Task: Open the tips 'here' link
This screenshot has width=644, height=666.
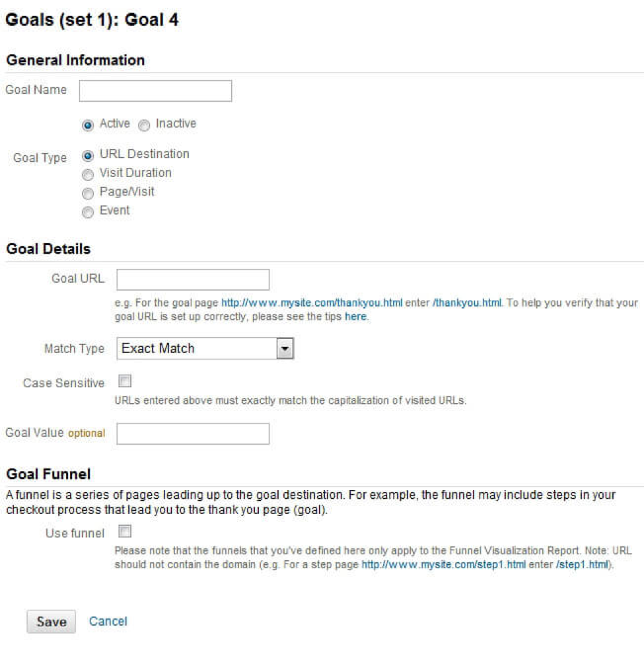Action: click(x=355, y=316)
